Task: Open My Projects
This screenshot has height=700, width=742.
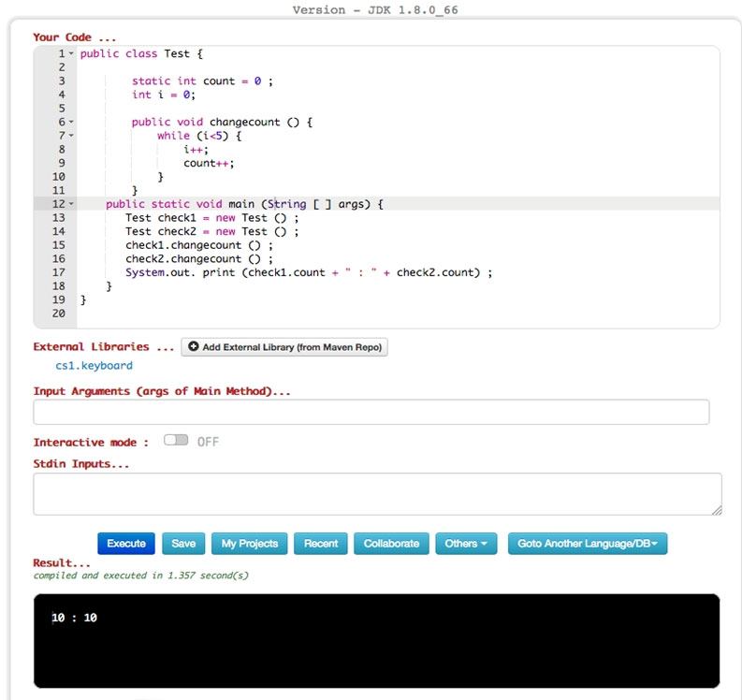Action: click(250, 544)
